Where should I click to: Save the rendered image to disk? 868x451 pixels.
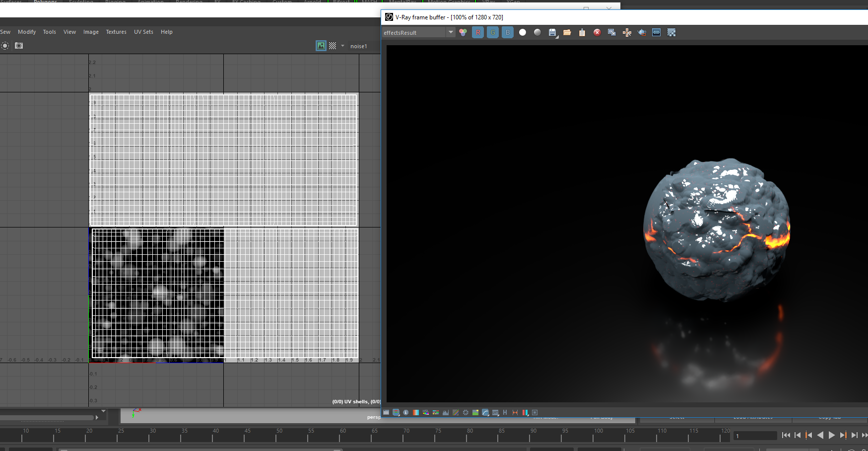coord(552,32)
